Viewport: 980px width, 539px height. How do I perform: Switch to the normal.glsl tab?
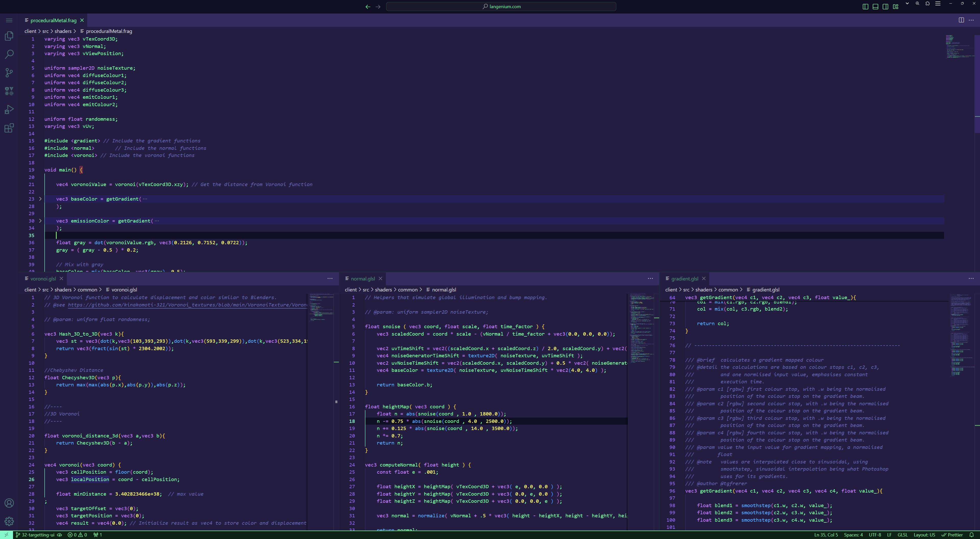363,279
